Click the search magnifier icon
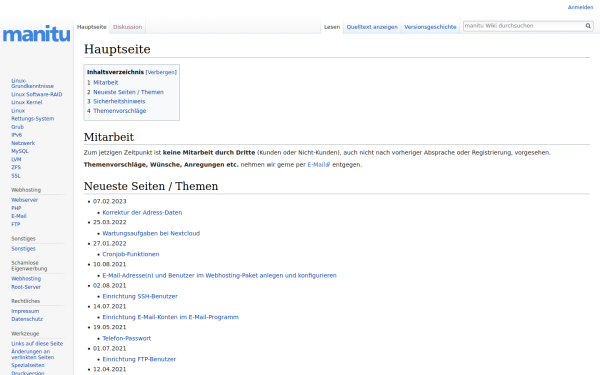This screenshot has width=600, height=375. click(x=588, y=26)
